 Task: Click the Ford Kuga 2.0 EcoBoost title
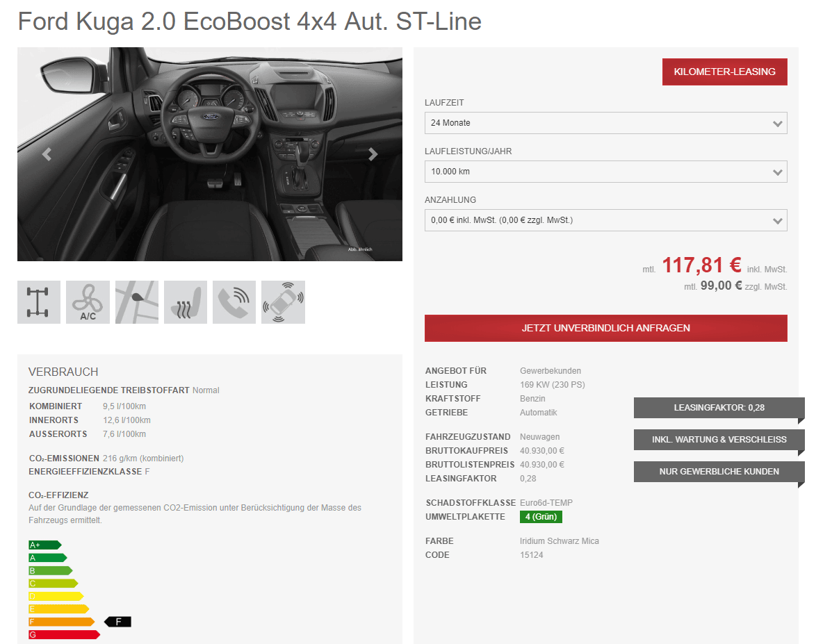(250, 22)
